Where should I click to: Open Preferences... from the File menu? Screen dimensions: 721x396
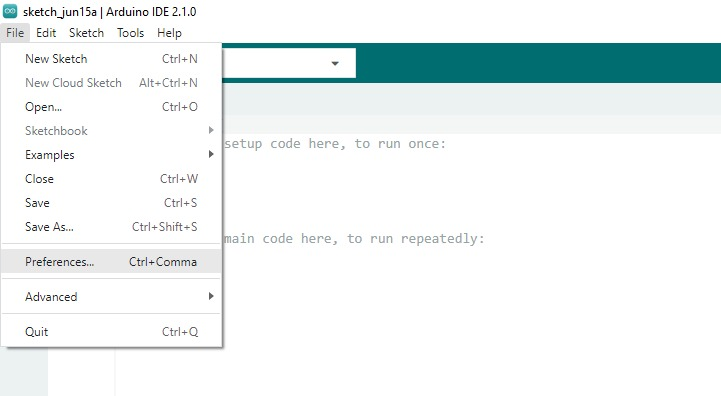(x=111, y=261)
